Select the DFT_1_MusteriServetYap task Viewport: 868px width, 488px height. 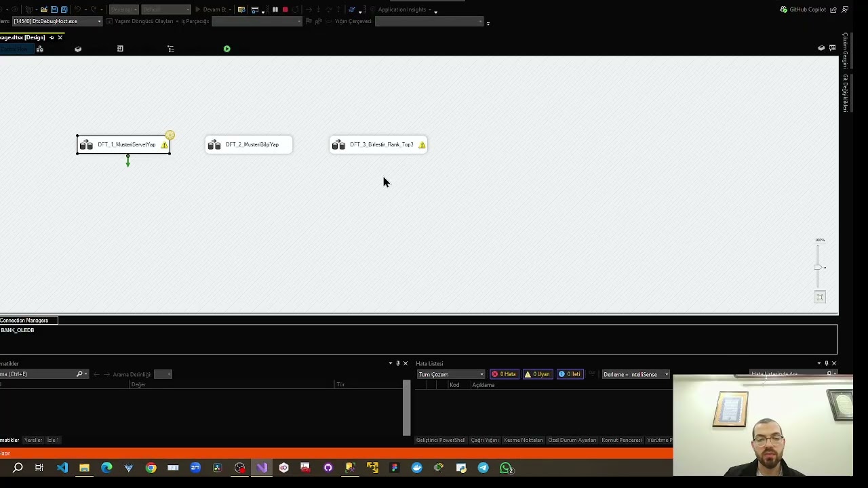[123, 144]
